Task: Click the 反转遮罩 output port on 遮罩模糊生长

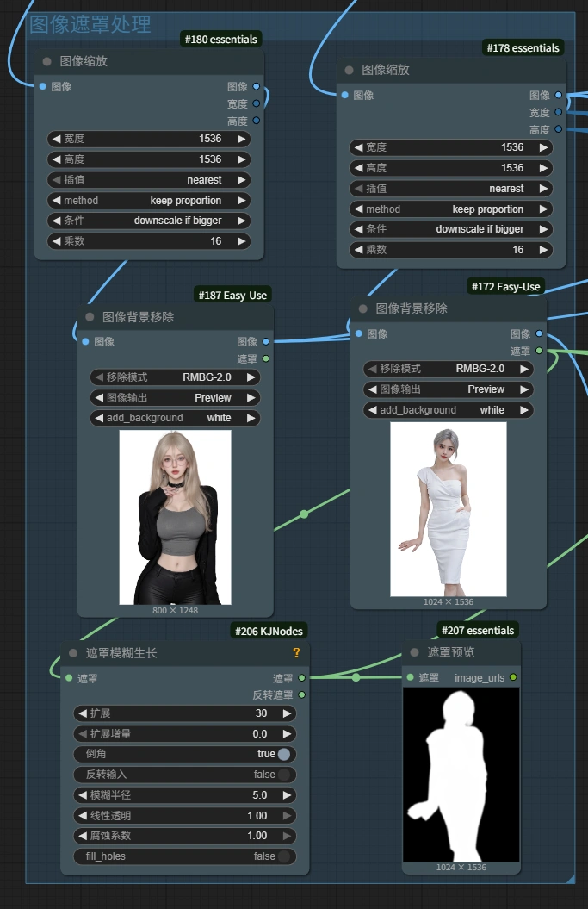Action: point(301,694)
